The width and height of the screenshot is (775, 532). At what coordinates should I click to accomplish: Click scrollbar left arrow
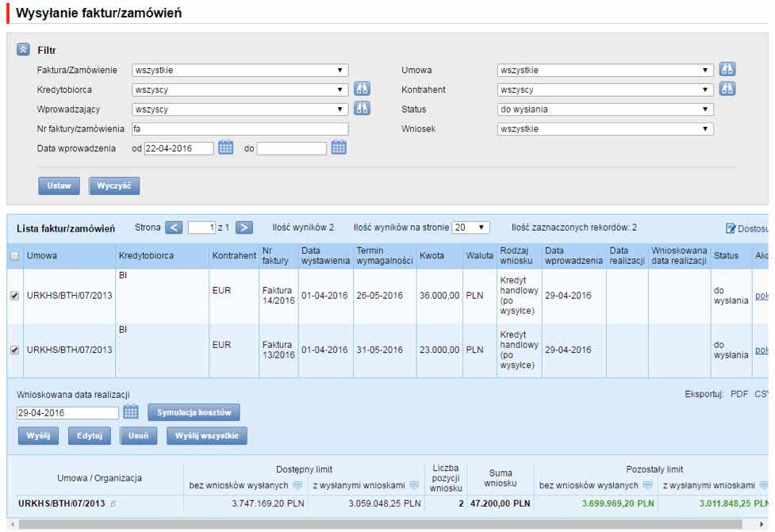click(12, 524)
